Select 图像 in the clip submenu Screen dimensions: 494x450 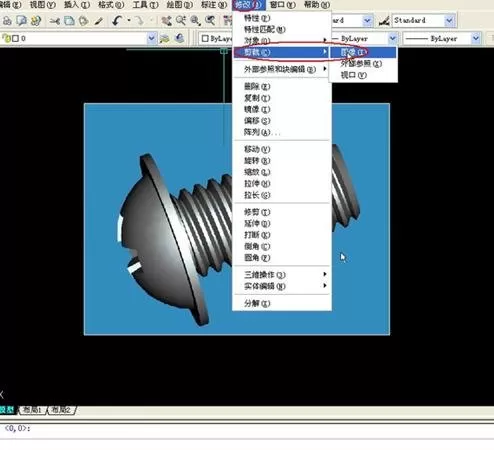(363, 52)
